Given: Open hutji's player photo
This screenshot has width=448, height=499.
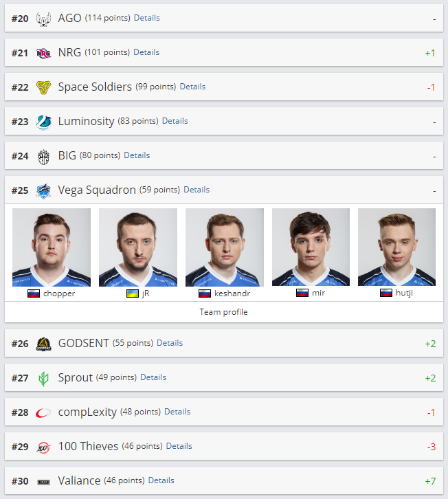Looking at the screenshot, I should point(396,247).
